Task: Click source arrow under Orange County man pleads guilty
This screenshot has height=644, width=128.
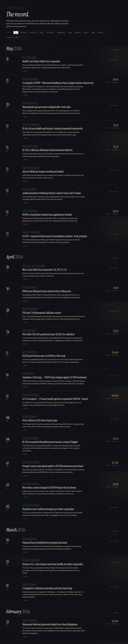Action: point(25,475)
